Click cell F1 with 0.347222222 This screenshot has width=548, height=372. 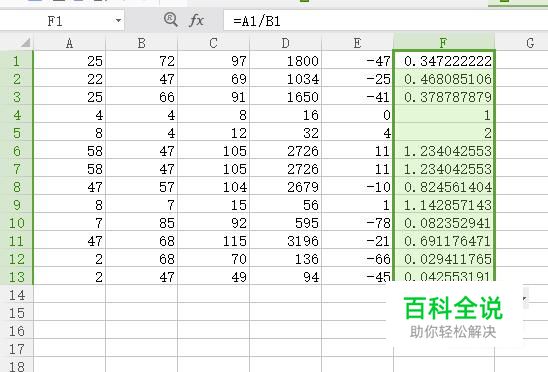point(444,61)
